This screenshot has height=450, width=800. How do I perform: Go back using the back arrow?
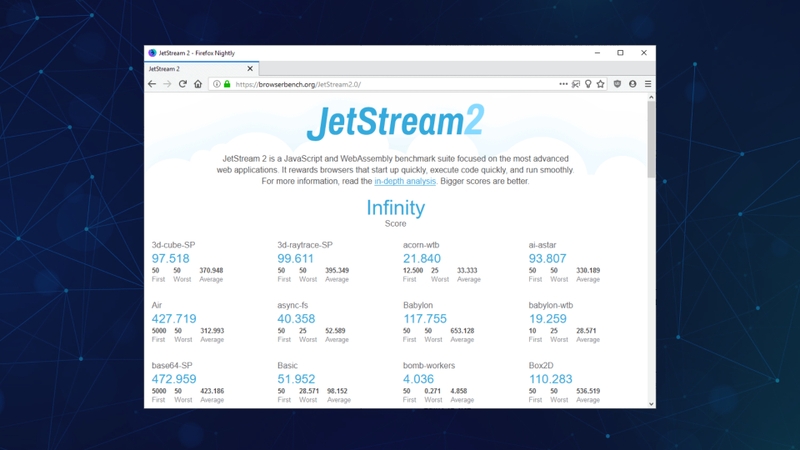(x=152, y=84)
